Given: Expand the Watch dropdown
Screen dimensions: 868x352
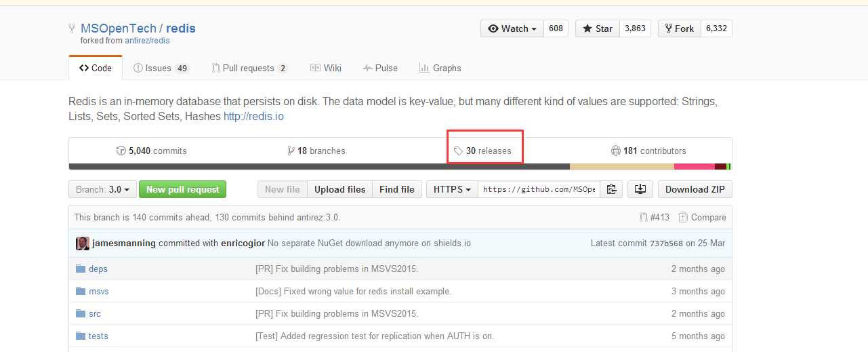Looking at the screenshot, I should (512, 28).
